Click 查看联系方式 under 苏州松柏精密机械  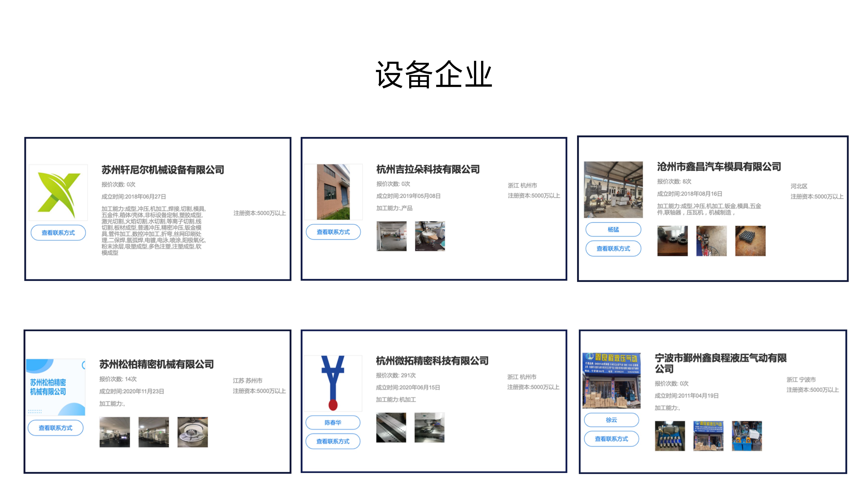56,428
